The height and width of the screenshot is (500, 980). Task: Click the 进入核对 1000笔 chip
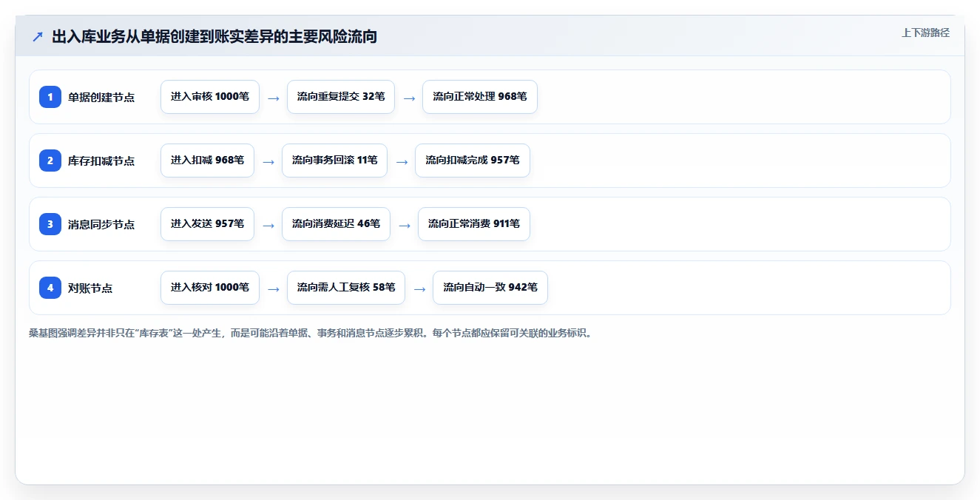click(x=210, y=288)
